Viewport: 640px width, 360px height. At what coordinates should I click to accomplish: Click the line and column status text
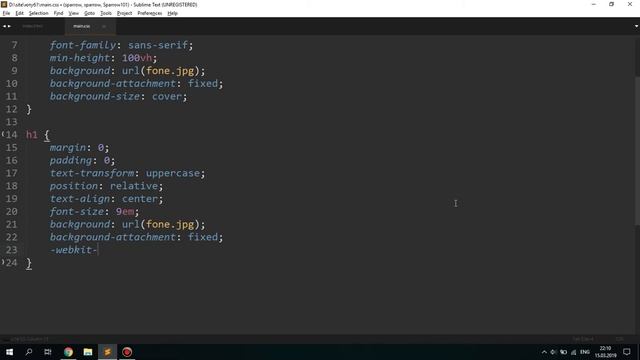tap(29, 339)
